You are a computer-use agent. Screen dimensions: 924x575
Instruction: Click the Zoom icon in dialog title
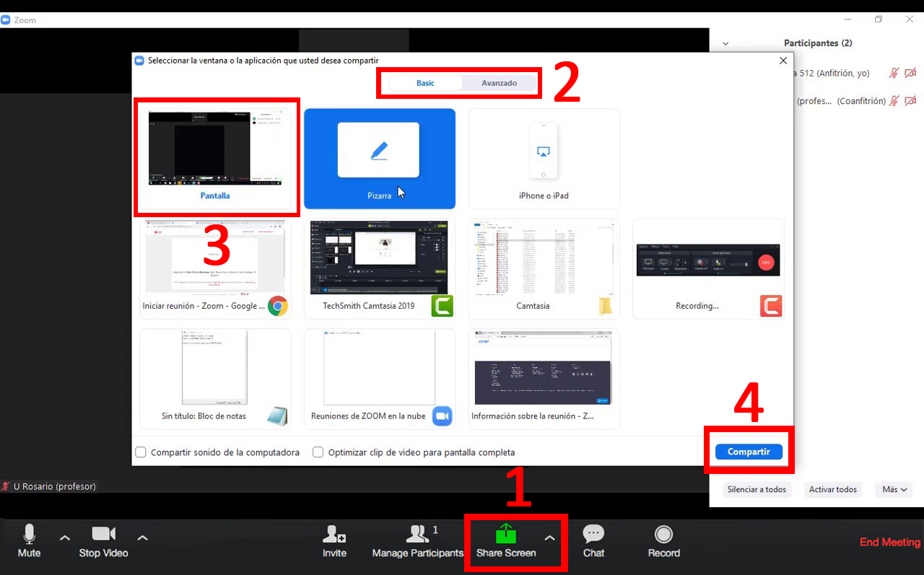pyautogui.click(x=139, y=61)
